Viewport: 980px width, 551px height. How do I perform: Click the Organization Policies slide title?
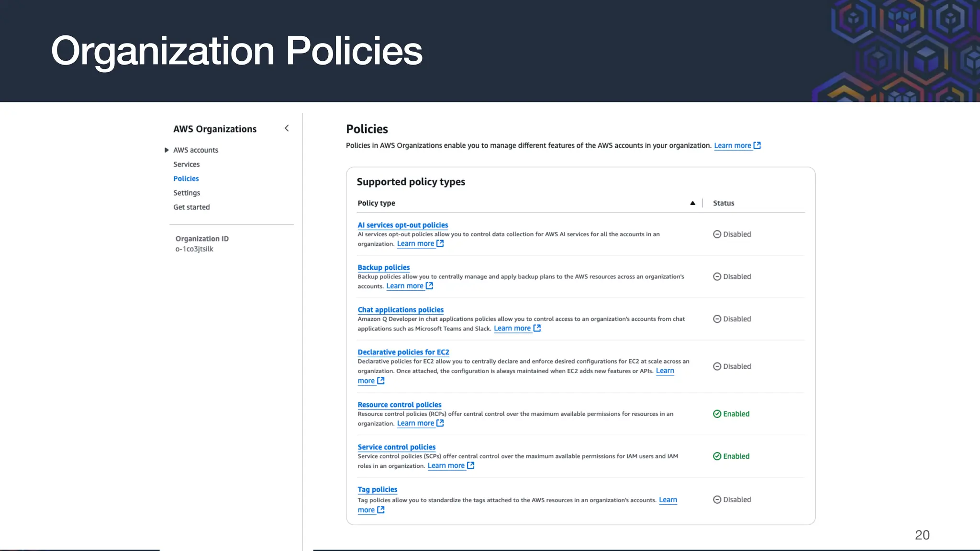click(x=237, y=51)
